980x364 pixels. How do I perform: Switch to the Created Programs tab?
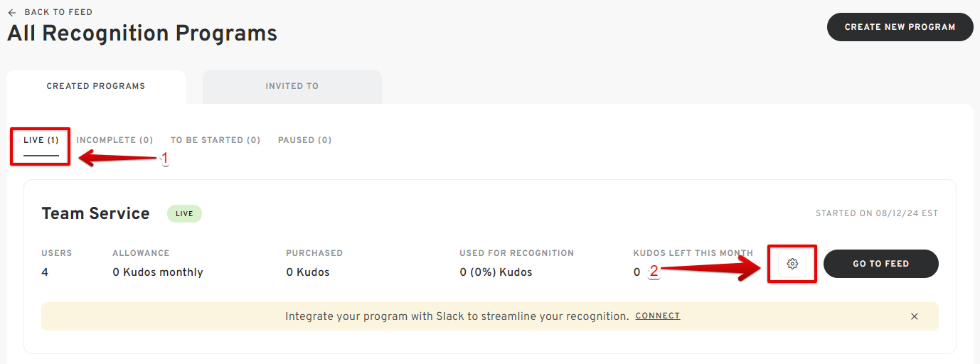tap(96, 86)
